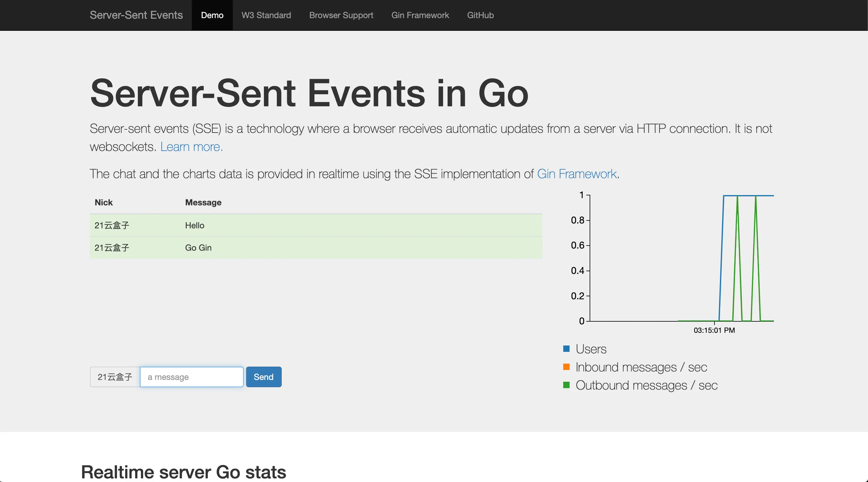The height and width of the screenshot is (482, 868).
Task: Focus the "a message" input field
Action: (x=192, y=377)
